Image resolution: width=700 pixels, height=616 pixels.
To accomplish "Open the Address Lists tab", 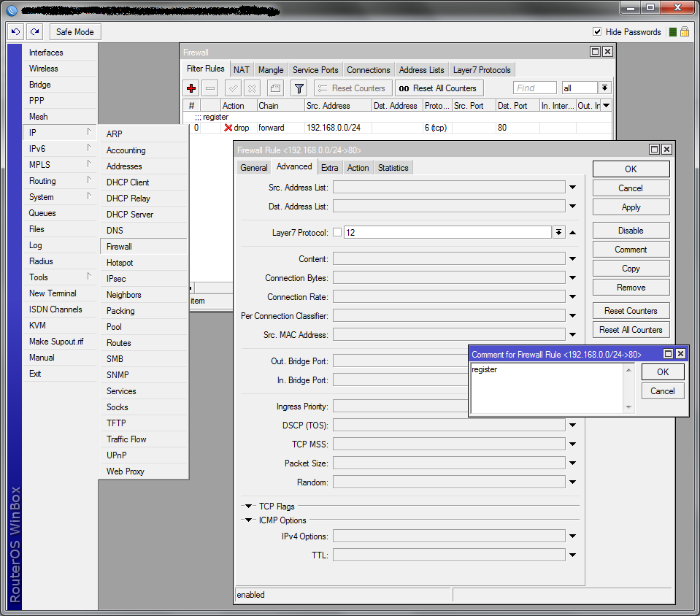I will [421, 69].
